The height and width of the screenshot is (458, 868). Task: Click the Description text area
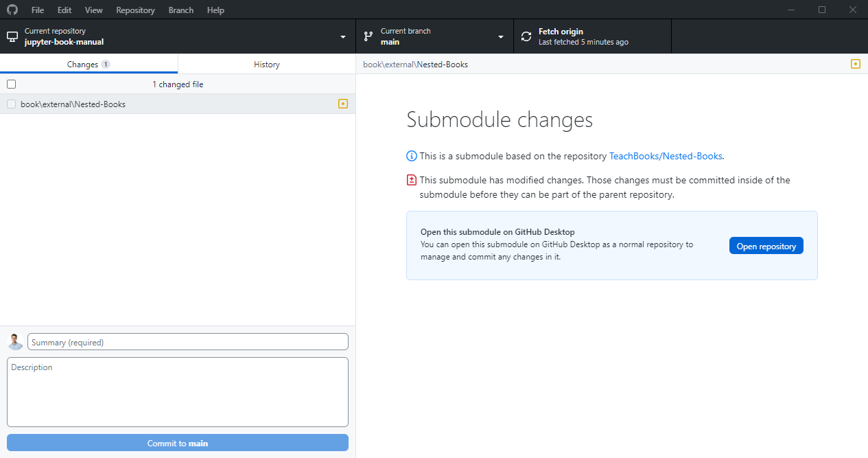click(178, 391)
